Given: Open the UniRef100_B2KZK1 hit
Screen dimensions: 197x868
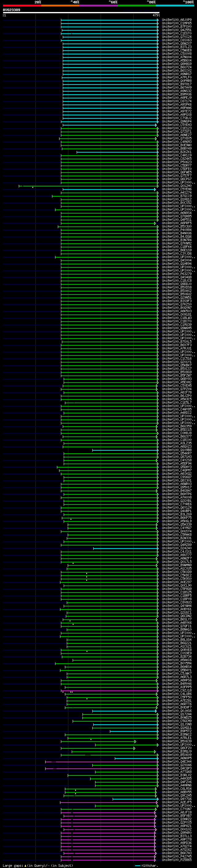Looking at the screenshot, I should 177,152.
